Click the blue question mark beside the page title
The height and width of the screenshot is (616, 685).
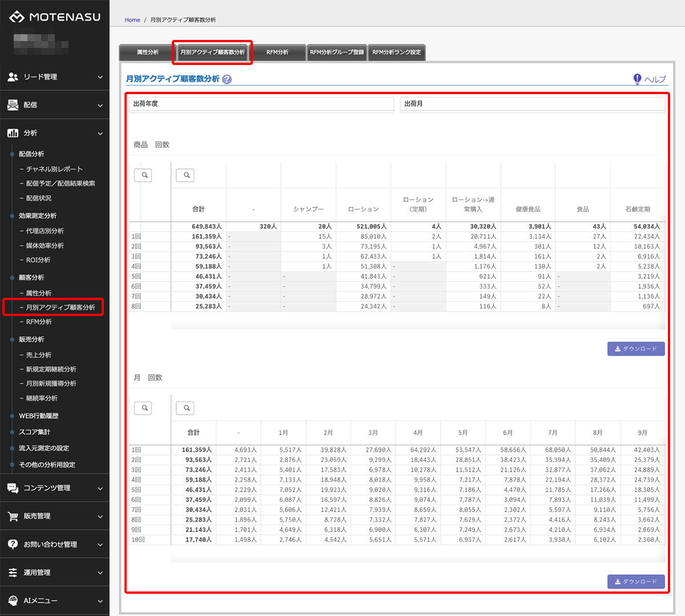click(227, 79)
